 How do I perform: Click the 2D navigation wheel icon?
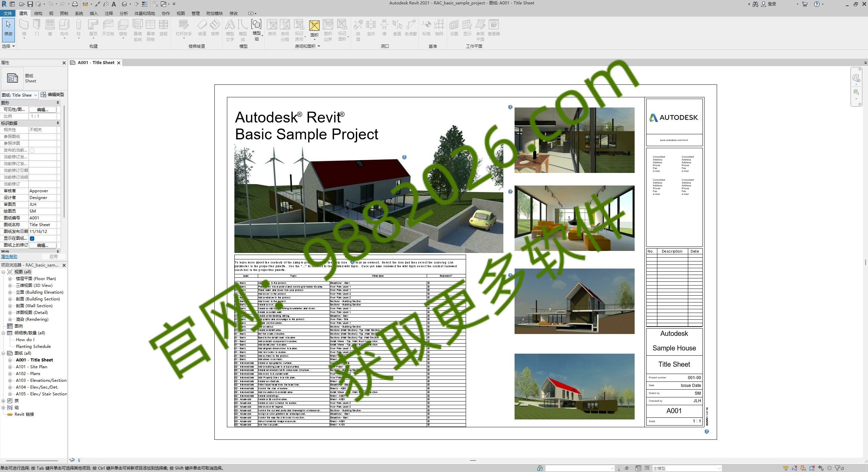(856, 78)
